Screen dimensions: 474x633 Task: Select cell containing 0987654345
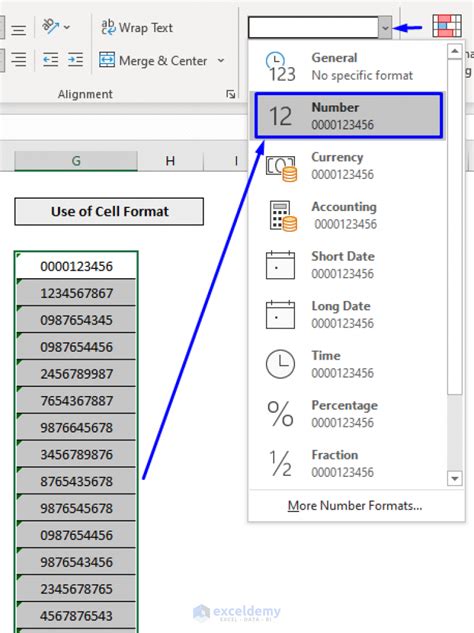pyautogui.click(x=76, y=320)
